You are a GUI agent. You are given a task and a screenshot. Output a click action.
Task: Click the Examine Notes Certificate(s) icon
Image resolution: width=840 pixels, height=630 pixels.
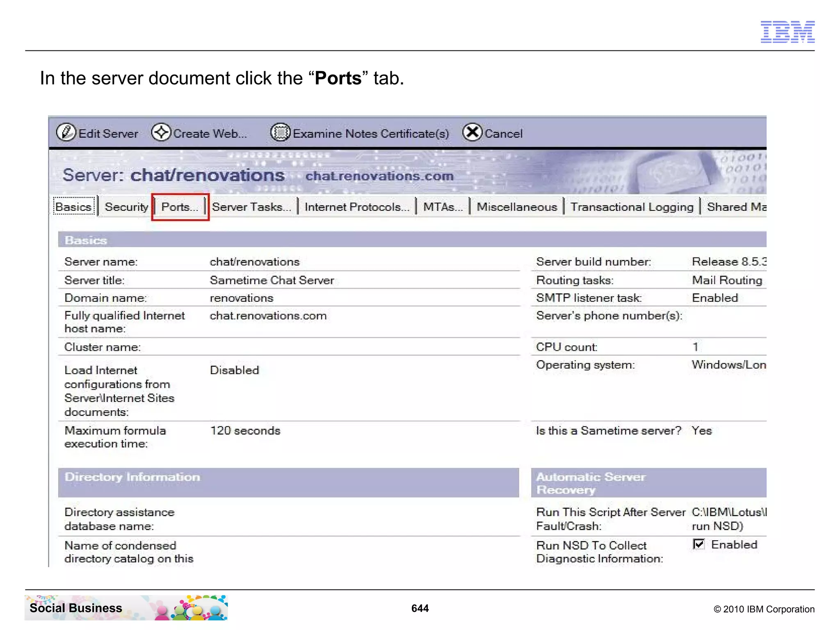click(281, 132)
